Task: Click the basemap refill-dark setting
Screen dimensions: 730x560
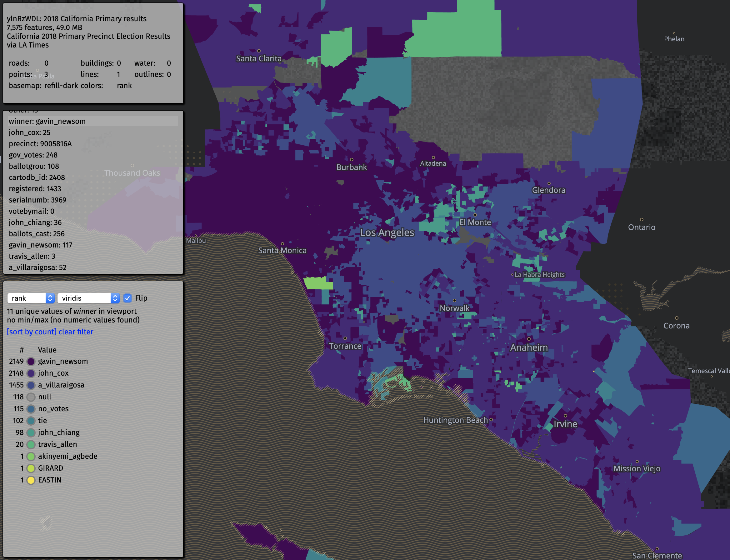Action: tap(61, 86)
